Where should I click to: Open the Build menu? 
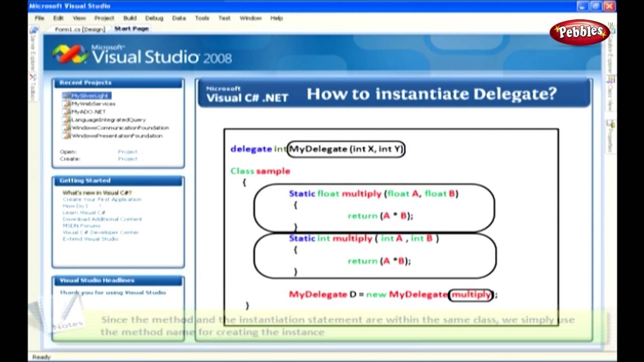coord(130,18)
